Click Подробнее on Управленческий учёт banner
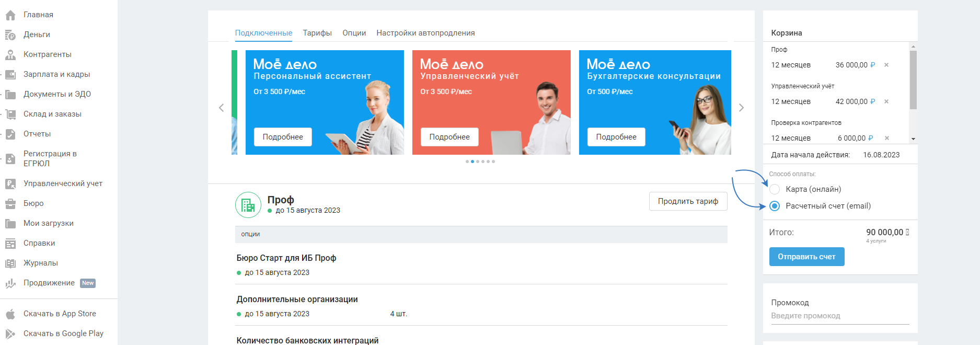Viewport: 980px width, 345px height. [449, 137]
